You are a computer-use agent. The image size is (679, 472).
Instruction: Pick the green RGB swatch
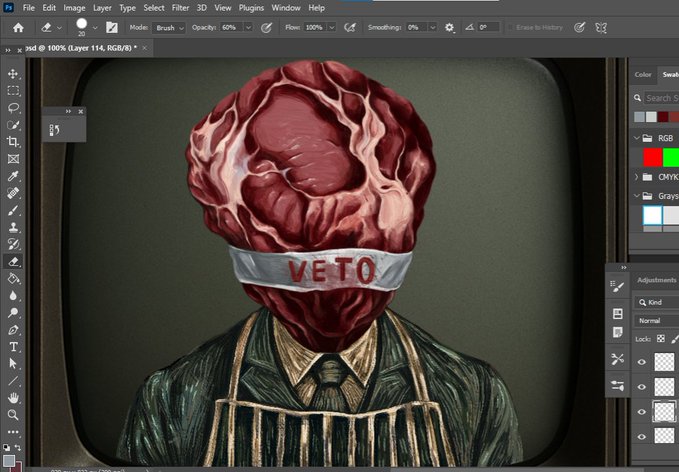click(x=671, y=157)
